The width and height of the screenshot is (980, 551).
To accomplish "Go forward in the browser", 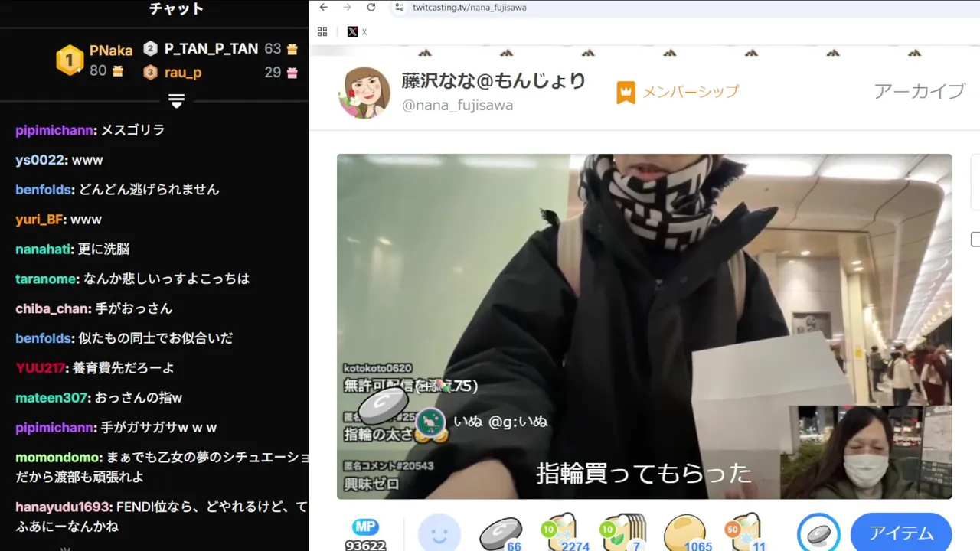I will 347,7.
